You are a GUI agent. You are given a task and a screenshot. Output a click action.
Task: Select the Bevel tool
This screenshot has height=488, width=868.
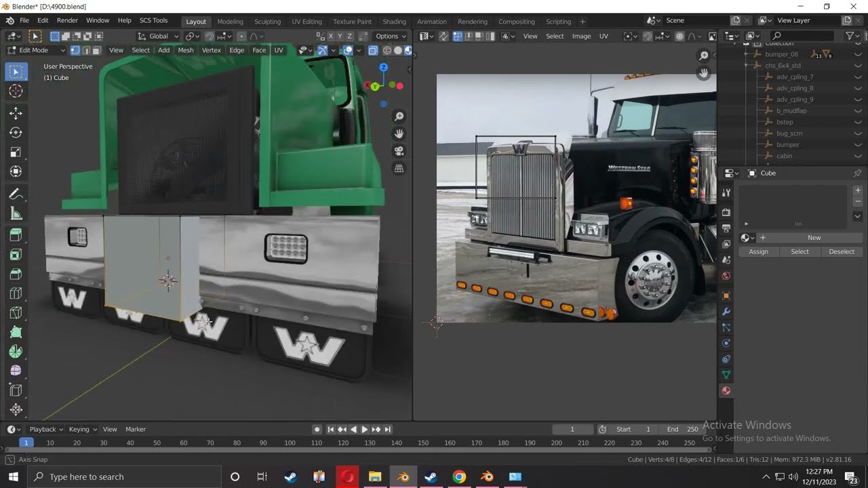(x=16, y=274)
